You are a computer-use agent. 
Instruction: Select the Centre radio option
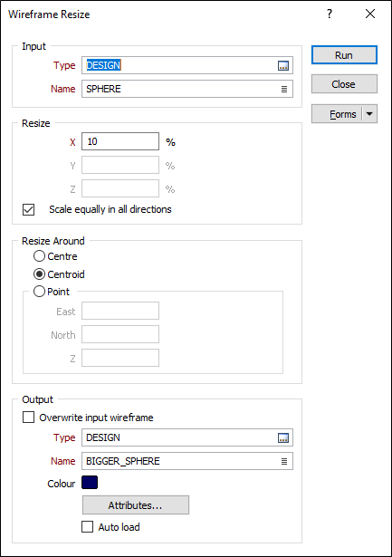click(x=39, y=256)
